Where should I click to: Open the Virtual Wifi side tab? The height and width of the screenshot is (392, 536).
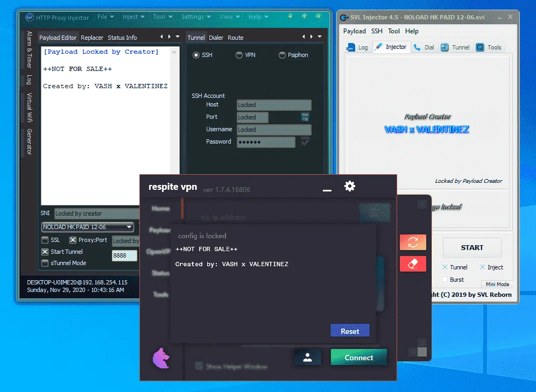coord(30,107)
